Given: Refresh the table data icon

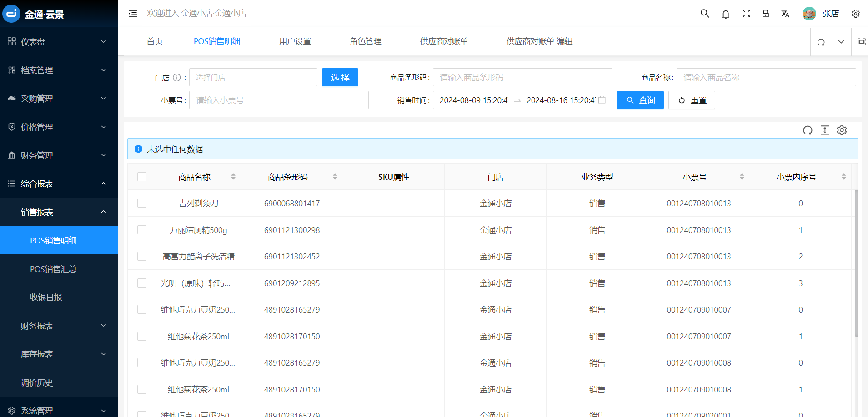Looking at the screenshot, I should [x=808, y=130].
